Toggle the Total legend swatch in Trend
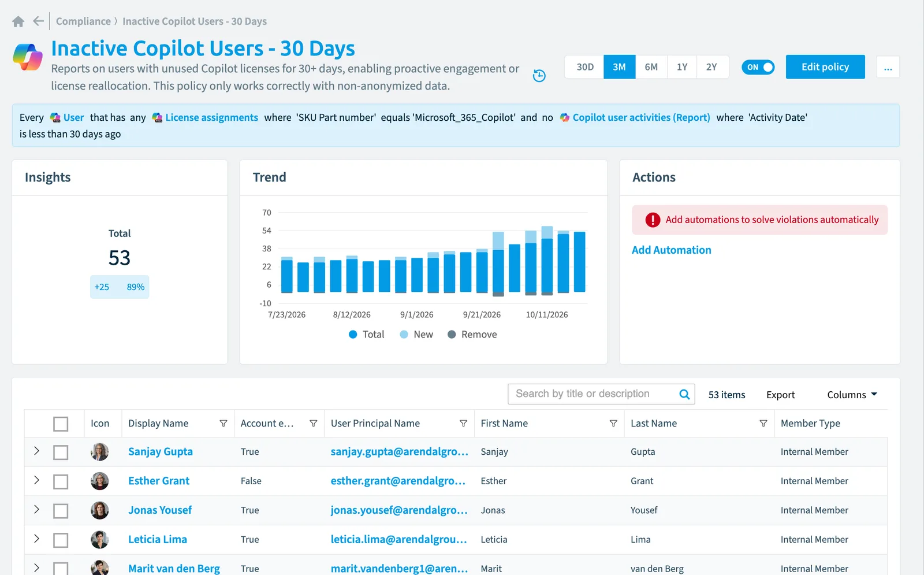This screenshot has height=575, width=924. (x=353, y=335)
